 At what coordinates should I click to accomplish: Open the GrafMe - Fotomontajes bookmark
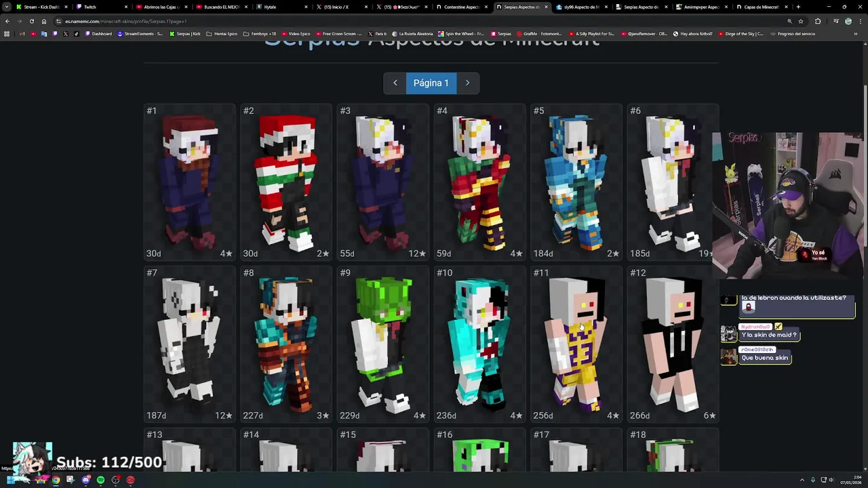click(x=539, y=34)
